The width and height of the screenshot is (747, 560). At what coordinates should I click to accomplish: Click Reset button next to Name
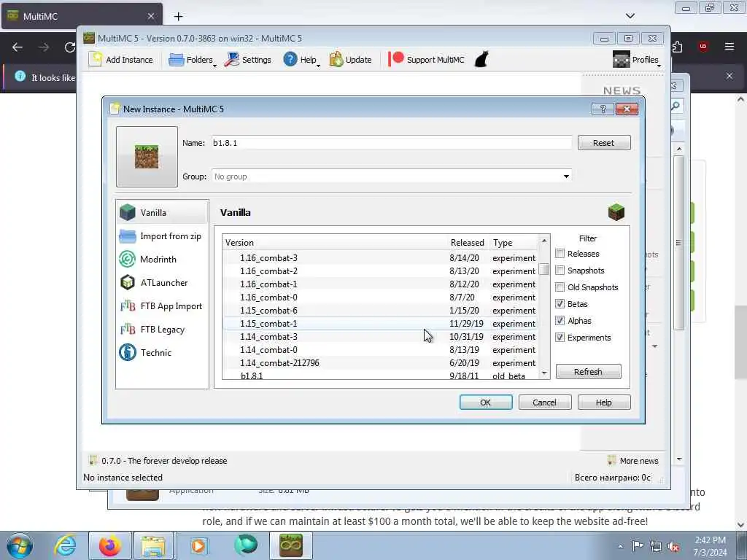(x=604, y=143)
